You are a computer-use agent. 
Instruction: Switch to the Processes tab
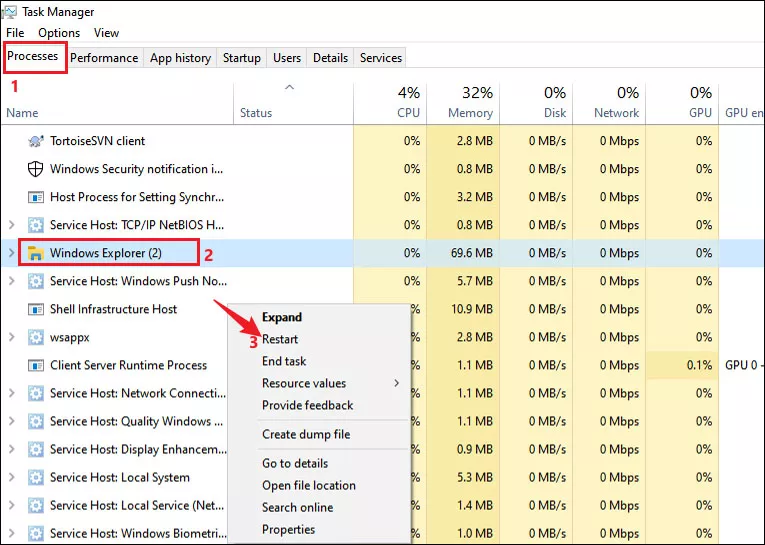tap(33, 56)
